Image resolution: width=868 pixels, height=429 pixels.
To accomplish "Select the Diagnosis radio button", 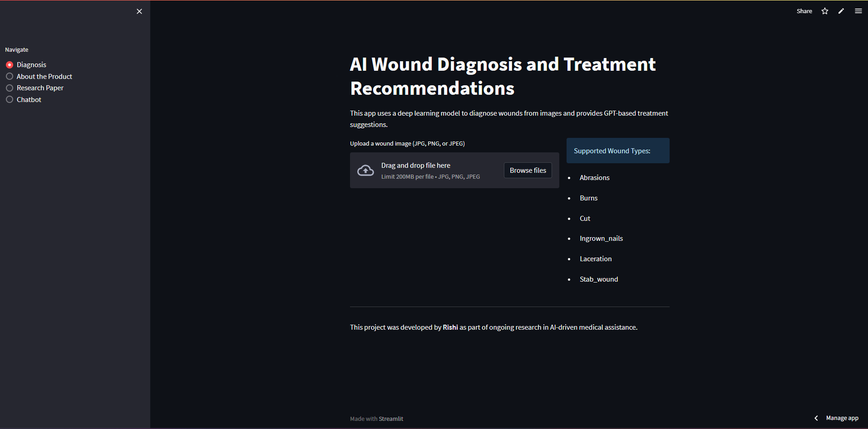I will tap(10, 64).
